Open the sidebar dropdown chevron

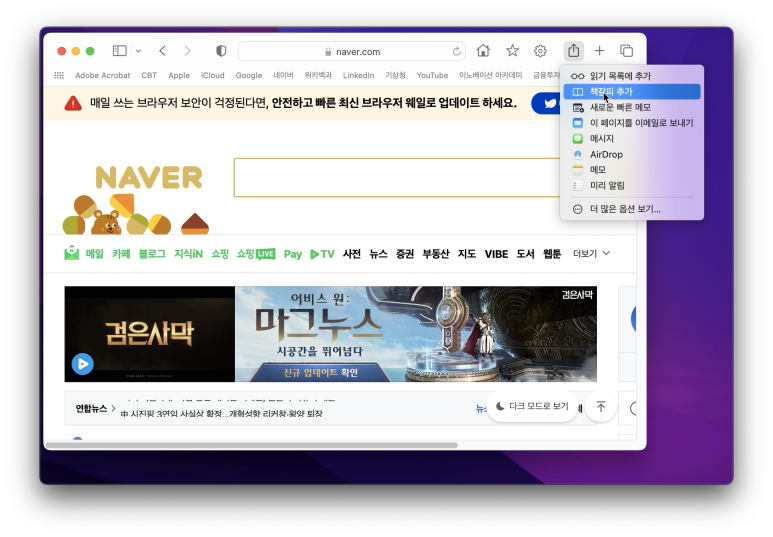139,51
